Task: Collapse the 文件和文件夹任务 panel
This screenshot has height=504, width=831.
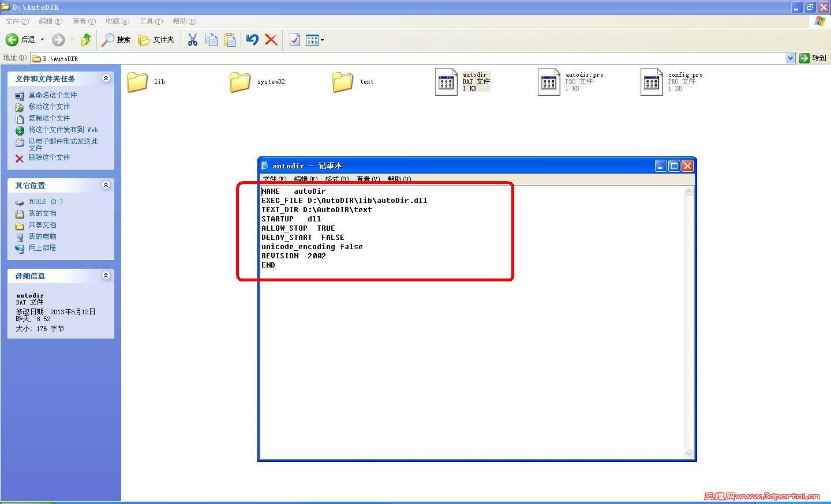Action: [106, 78]
